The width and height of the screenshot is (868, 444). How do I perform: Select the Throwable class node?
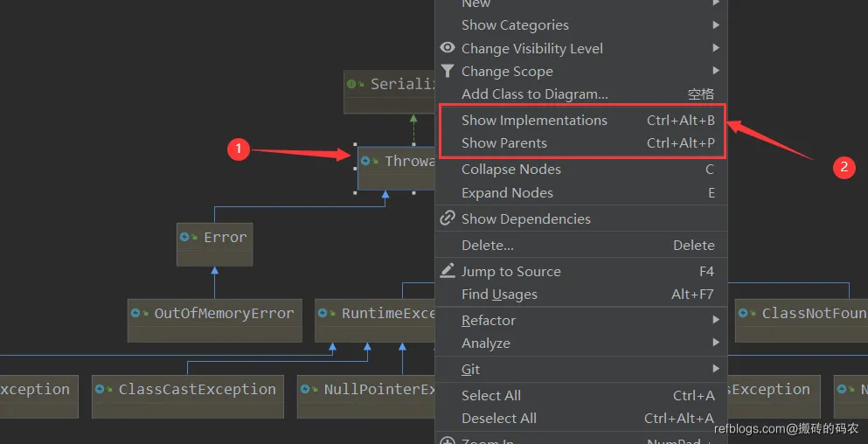[399, 162]
